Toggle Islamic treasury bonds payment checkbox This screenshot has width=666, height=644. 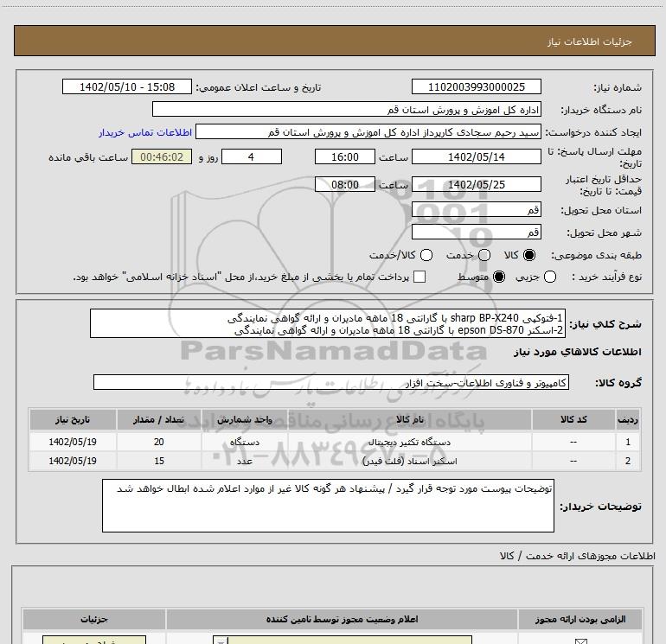[x=419, y=277]
